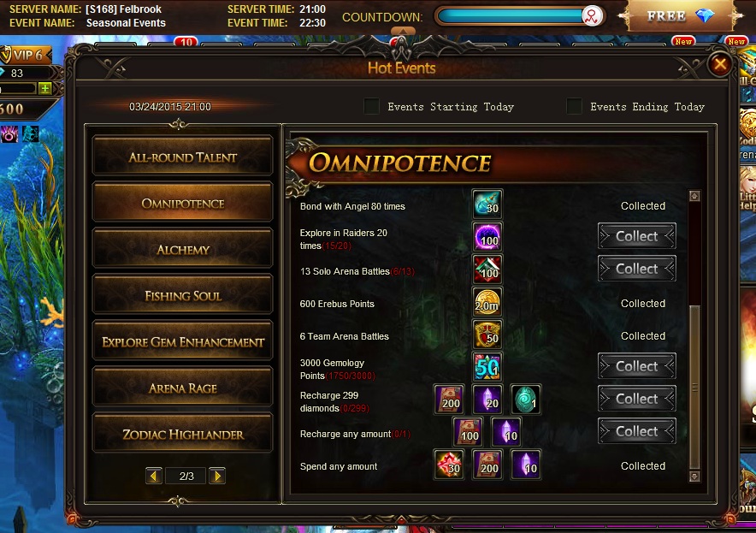The width and height of the screenshot is (756, 533).
Task: Click the scrollbar down arrow in rewards list
Action: tap(694, 477)
